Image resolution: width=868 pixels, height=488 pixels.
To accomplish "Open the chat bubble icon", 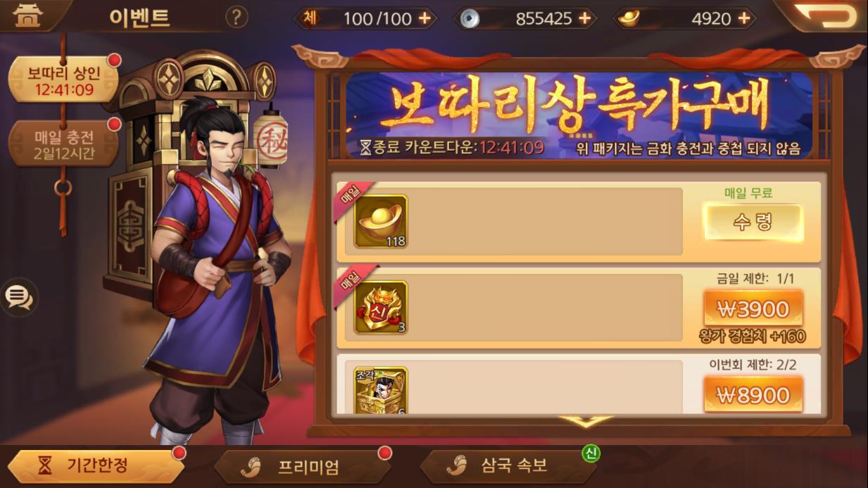I will point(19,297).
